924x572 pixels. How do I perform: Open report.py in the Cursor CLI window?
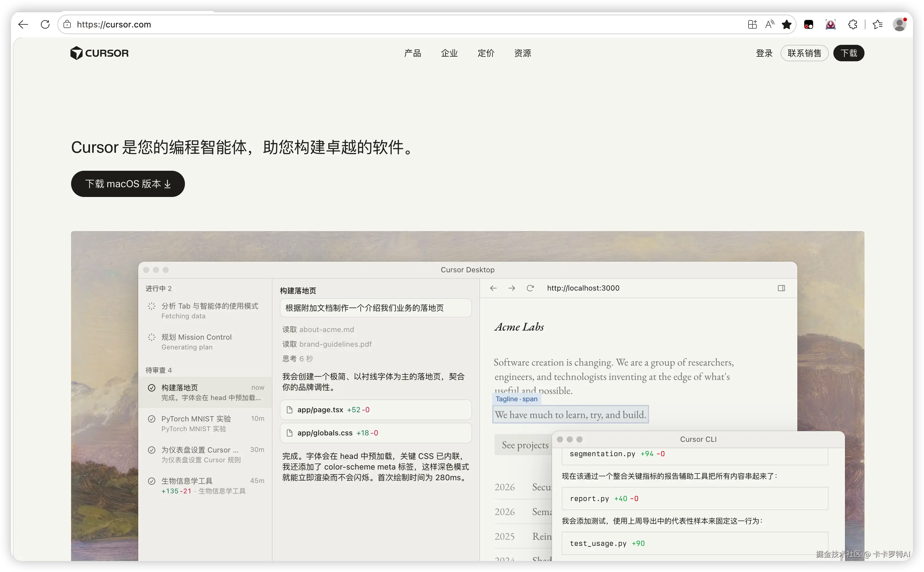695,499
